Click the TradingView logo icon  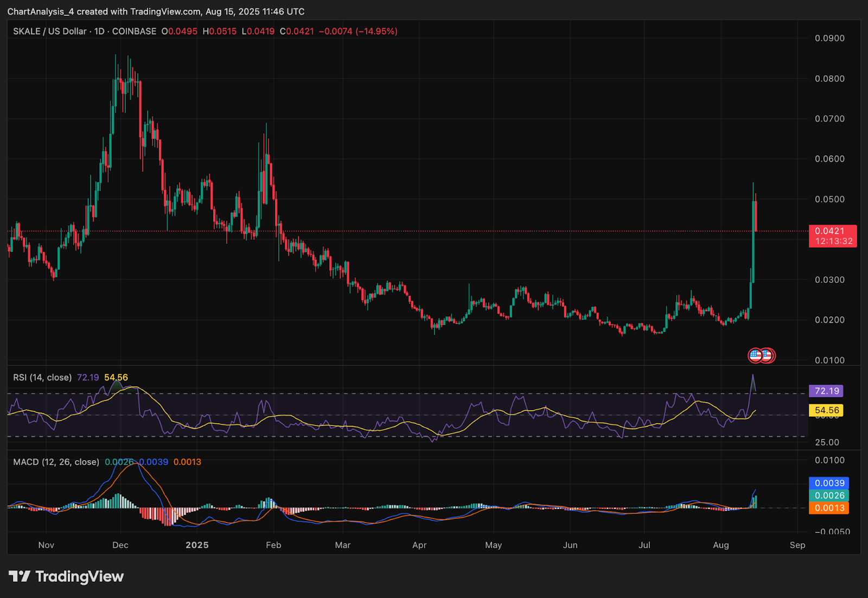pyautogui.click(x=20, y=576)
